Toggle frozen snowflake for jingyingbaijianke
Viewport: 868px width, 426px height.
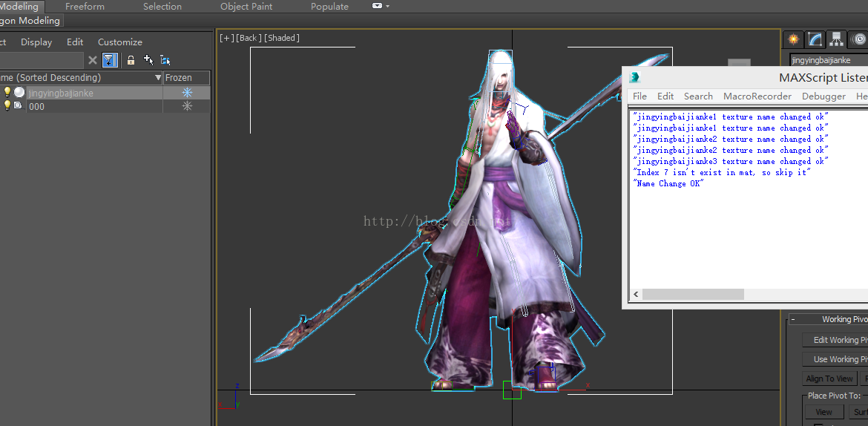click(187, 93)
